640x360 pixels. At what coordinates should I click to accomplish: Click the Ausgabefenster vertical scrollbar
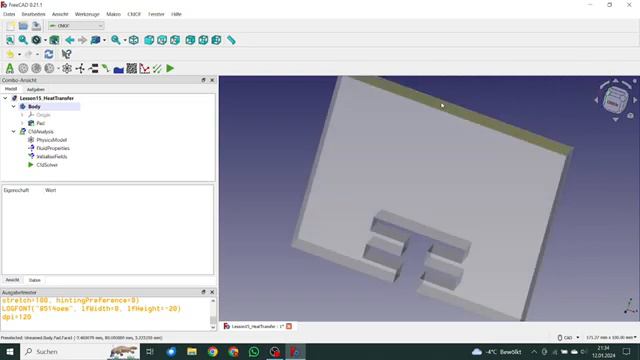coord(213,314)
